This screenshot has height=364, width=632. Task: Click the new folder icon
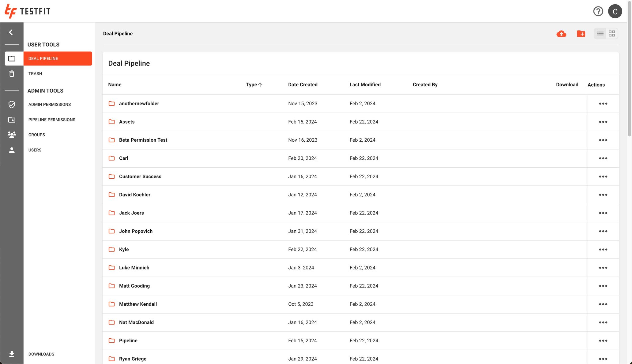click(x=581, y=34)
